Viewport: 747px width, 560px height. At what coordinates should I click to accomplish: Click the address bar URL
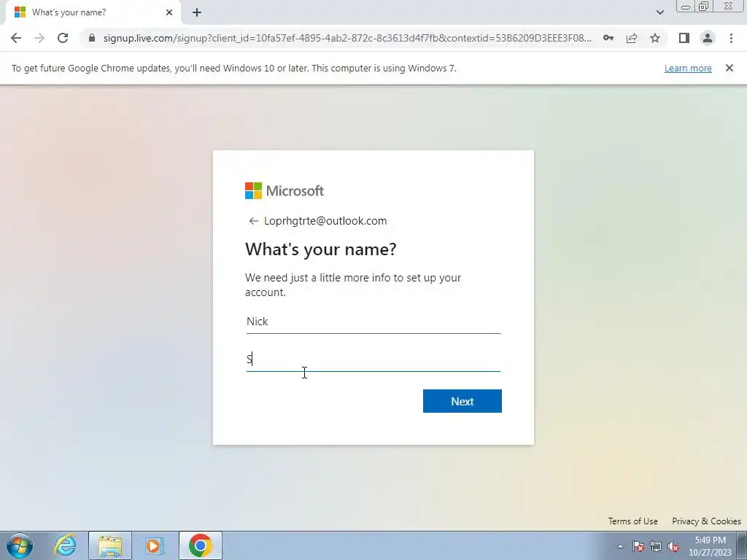[348, 38]
